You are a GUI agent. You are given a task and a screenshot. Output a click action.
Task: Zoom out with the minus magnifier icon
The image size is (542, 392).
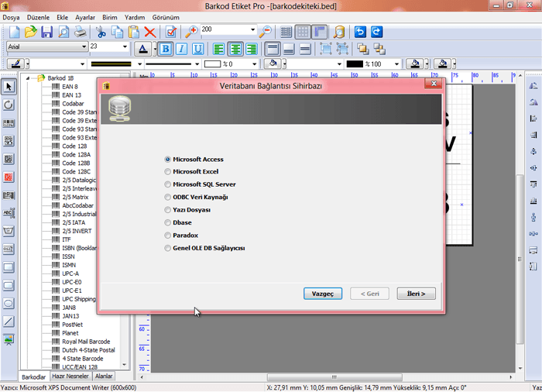coord(266,32)
